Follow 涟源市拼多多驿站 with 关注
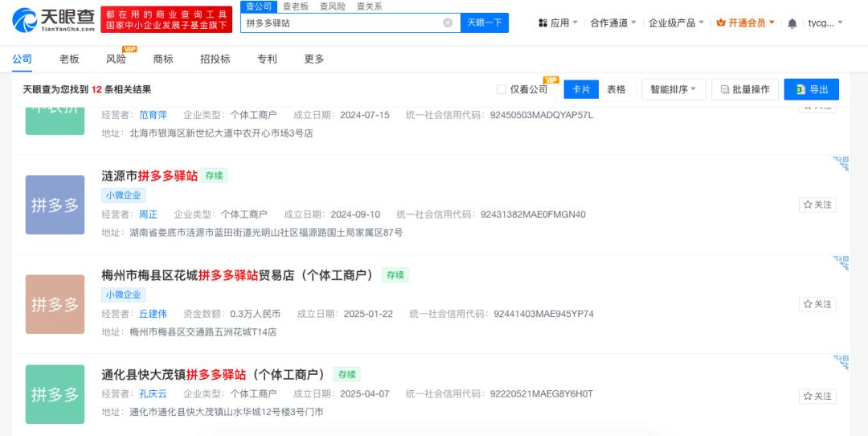 (x=817, y=205)
